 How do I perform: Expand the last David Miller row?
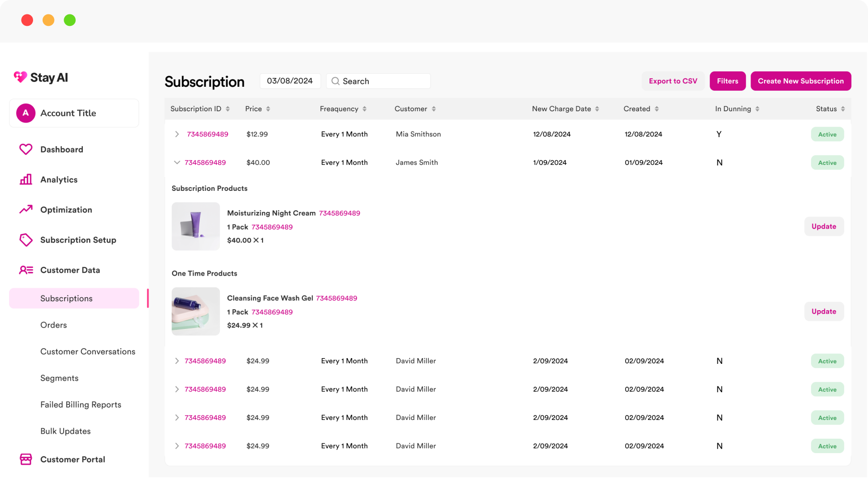[x=177, y=446]
